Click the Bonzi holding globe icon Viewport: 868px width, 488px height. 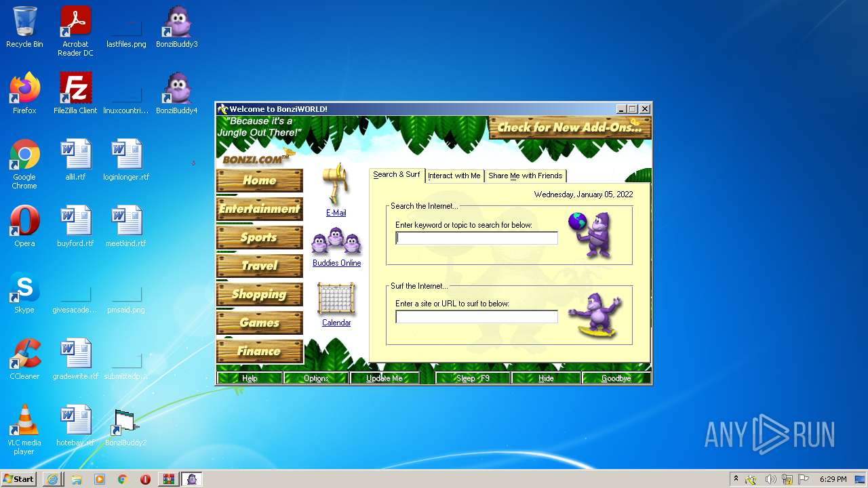click(x=591, y=234)
